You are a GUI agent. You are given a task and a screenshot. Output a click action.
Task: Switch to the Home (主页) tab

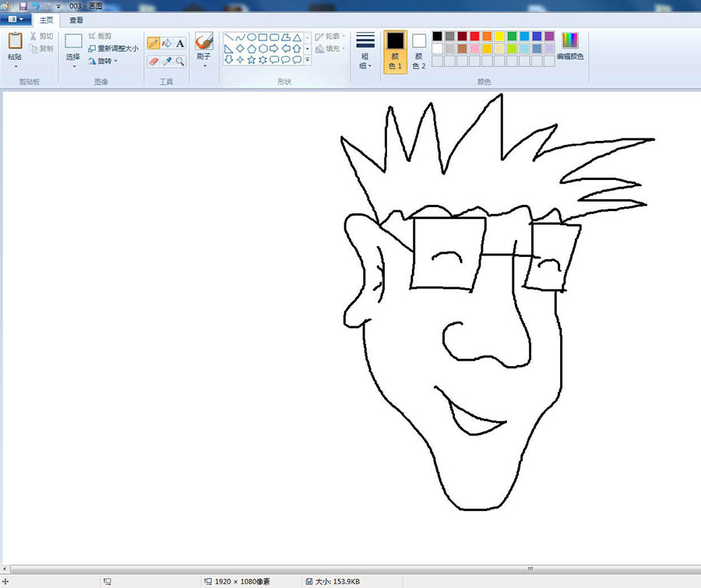pos(46,20)
